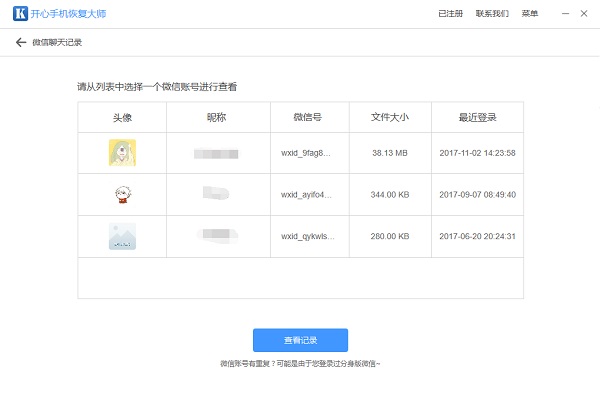The width and height of the screenshot is (600, 419).
Task: Open 联系我们 in the title bar
Action: 492,14
